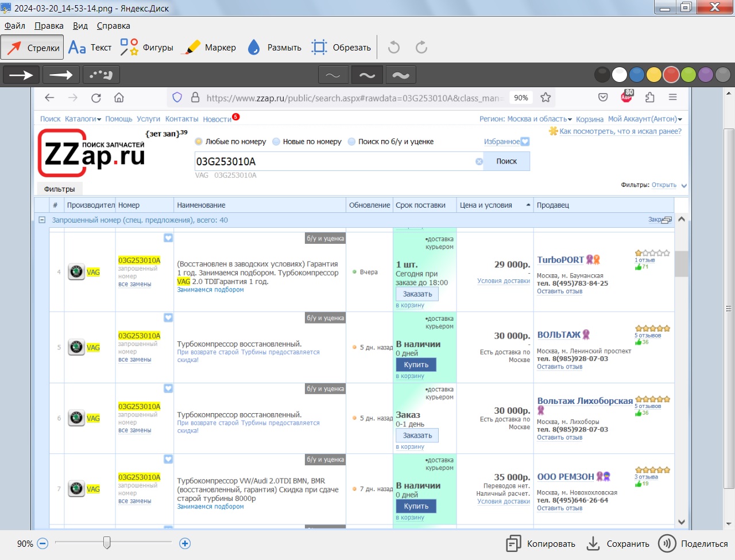Open the browser hamburger menu
Viewport: 735px width, 560px height.
[672, 98]
